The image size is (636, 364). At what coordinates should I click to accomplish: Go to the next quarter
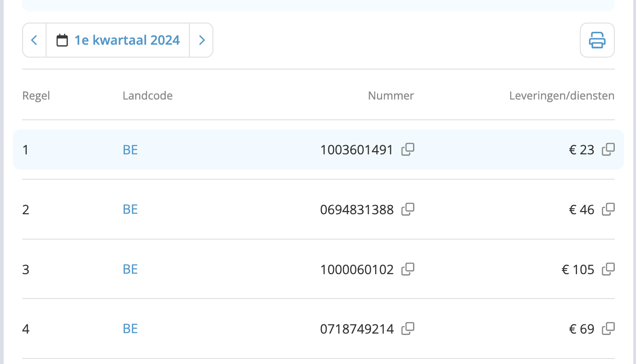tap(201, 40)
